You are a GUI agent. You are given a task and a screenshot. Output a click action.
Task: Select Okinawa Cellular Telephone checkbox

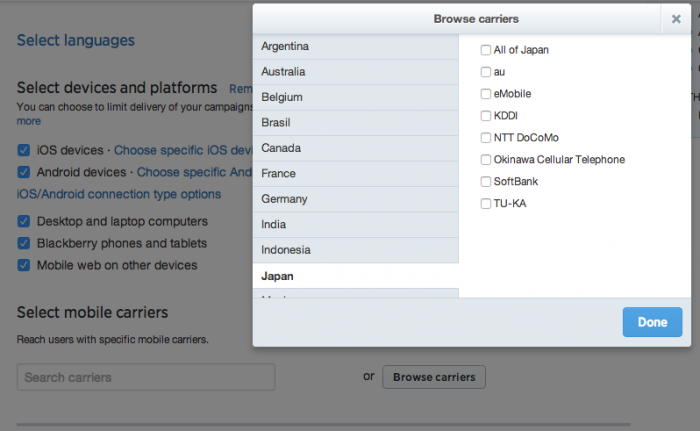pos(486,160)
